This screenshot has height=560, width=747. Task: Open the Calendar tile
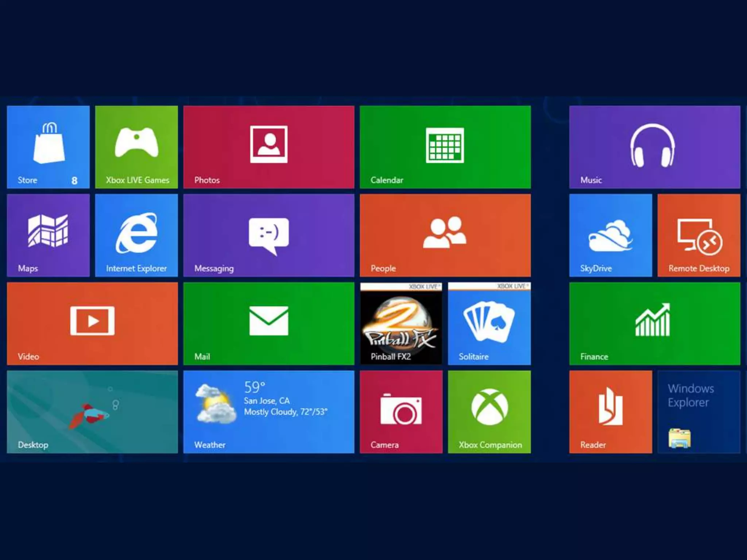[x=445, y=147]
